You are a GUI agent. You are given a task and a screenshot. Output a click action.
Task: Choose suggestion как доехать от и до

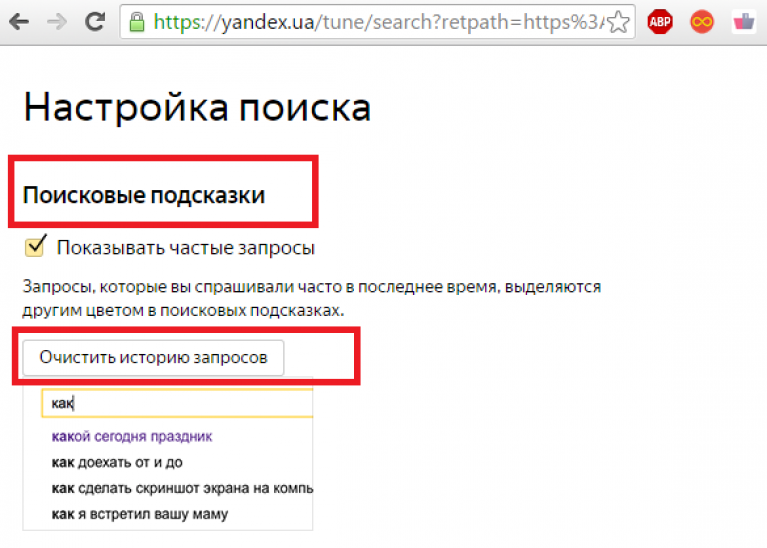click(117, 462)
